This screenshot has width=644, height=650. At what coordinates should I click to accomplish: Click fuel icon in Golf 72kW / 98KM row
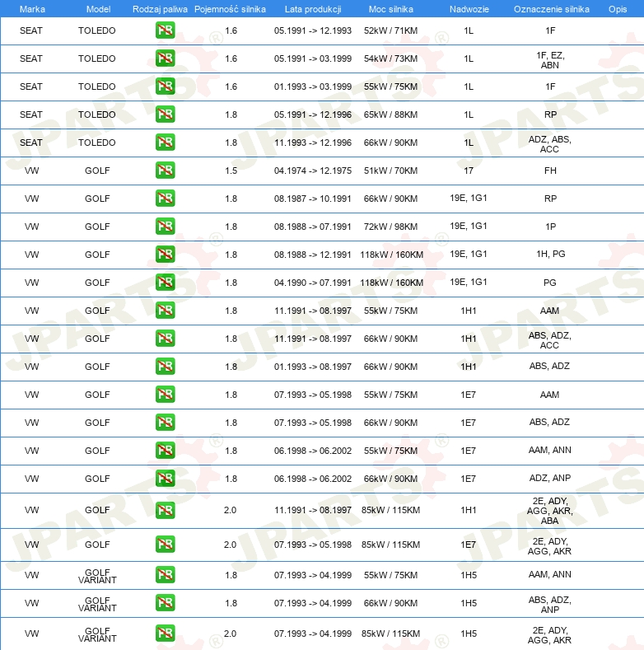click(165, 226)
